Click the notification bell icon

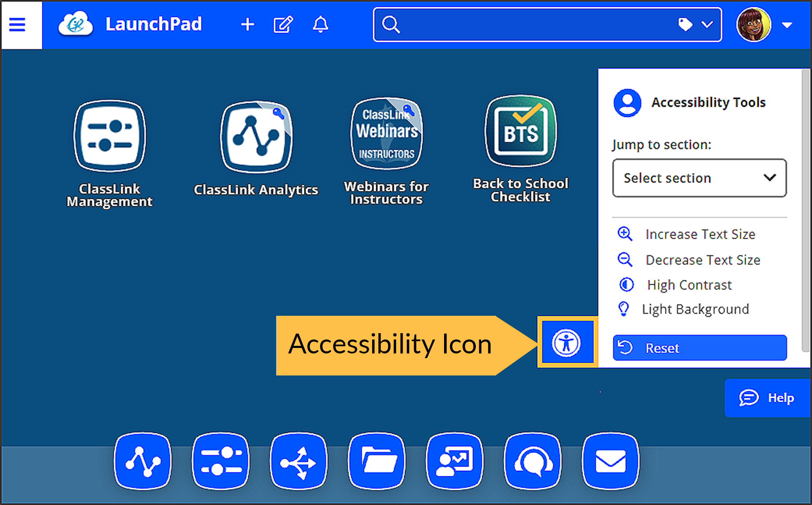click(x=321, y=24)
